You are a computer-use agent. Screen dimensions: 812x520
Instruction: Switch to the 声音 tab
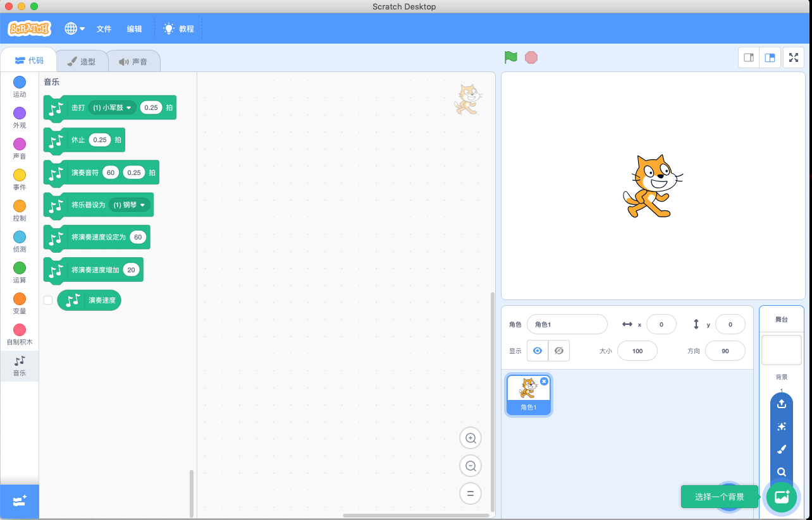click(133, 61)
